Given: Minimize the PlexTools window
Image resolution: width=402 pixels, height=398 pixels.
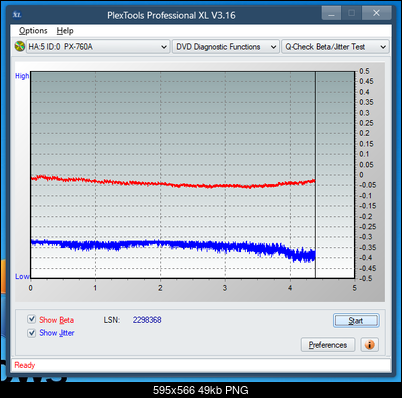Looking at the screenshot, I should tap(331, 13).
